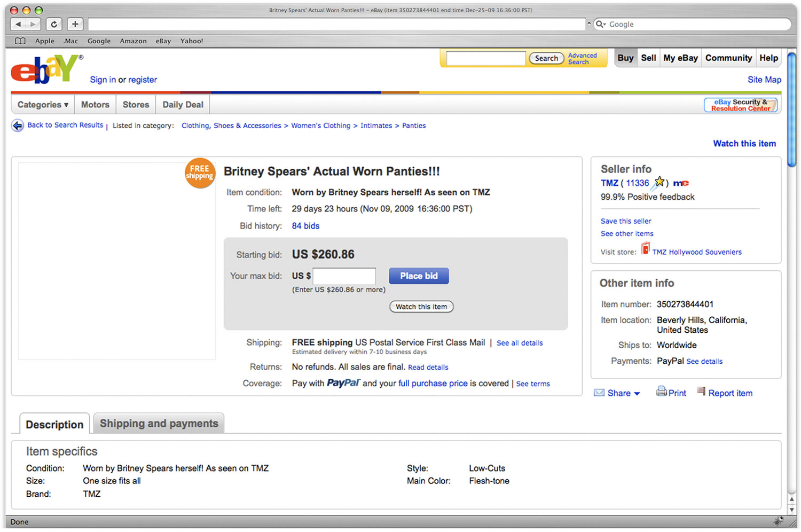Image resolution: width=801 pixels, height=532 pixels.
Task: Click Save this seller link
Action: (x=626, y=221)
